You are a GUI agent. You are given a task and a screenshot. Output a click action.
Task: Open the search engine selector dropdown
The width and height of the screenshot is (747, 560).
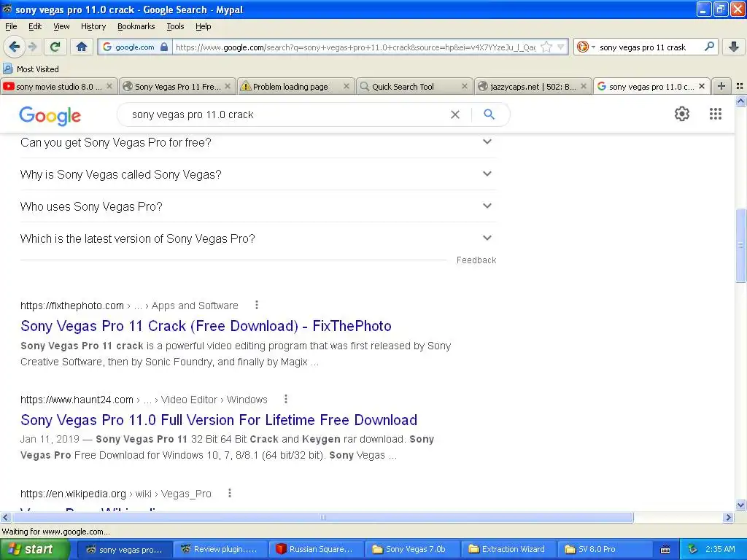tap(586, 47)
